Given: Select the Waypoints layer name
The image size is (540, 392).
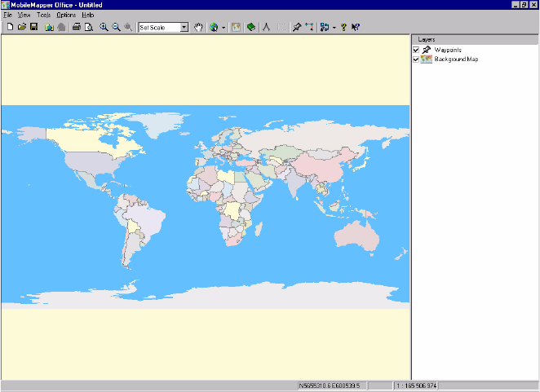Looking at the screenshot, I should click(x=448, y=51).
